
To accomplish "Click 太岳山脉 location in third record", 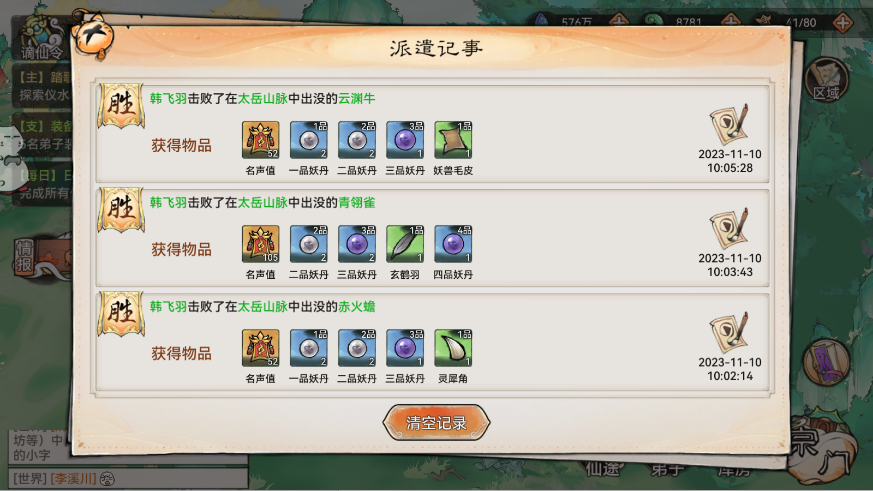I will pyautogui.click(x=263, y=307).
